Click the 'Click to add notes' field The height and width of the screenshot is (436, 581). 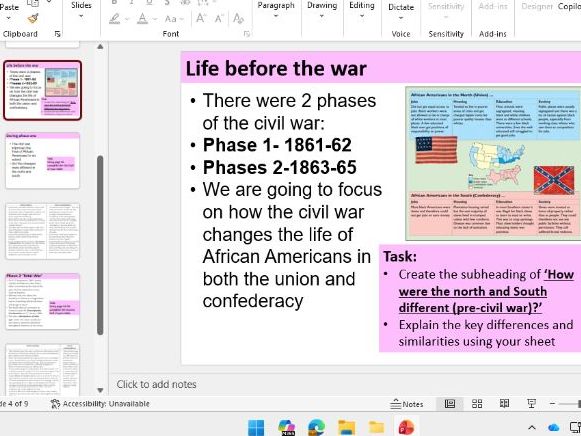click(x=156, y=385)
